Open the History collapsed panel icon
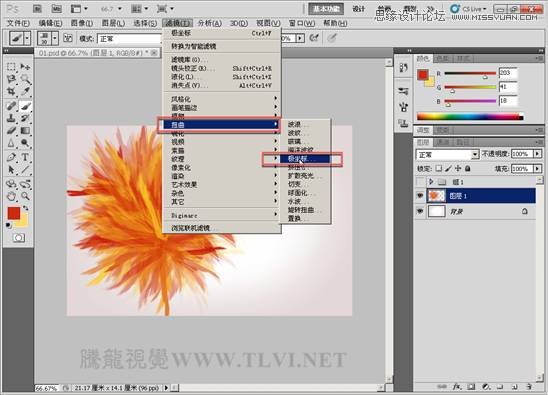The height and width of the screenshot is (395, 548). pyautogui.click(x=403, y=67)
